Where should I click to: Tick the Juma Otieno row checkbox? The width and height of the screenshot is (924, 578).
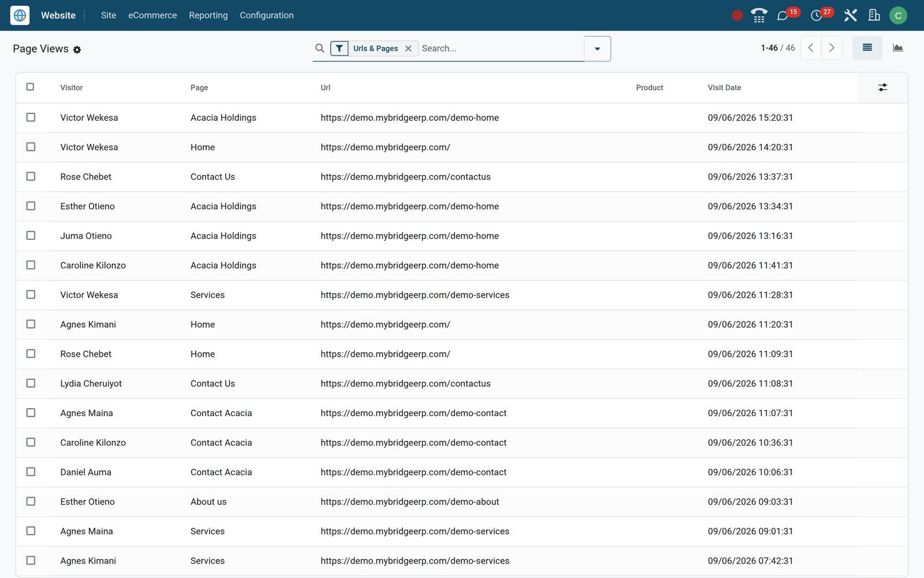tap(31, 235)
